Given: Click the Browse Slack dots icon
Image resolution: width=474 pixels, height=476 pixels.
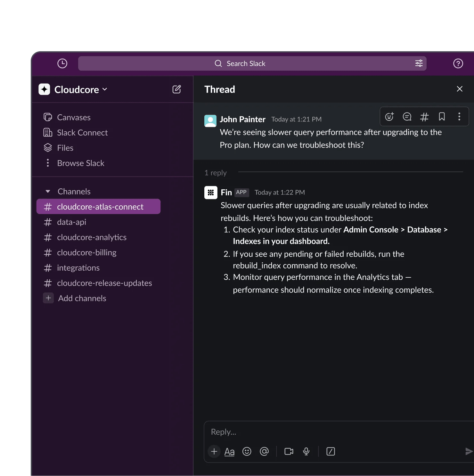Looking at the screenshot, I should (48, 163).
